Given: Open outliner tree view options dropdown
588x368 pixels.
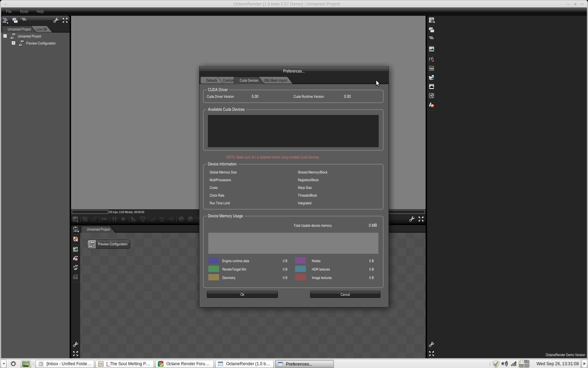Looking at the screenshot, I should click(x=6, y=20).
